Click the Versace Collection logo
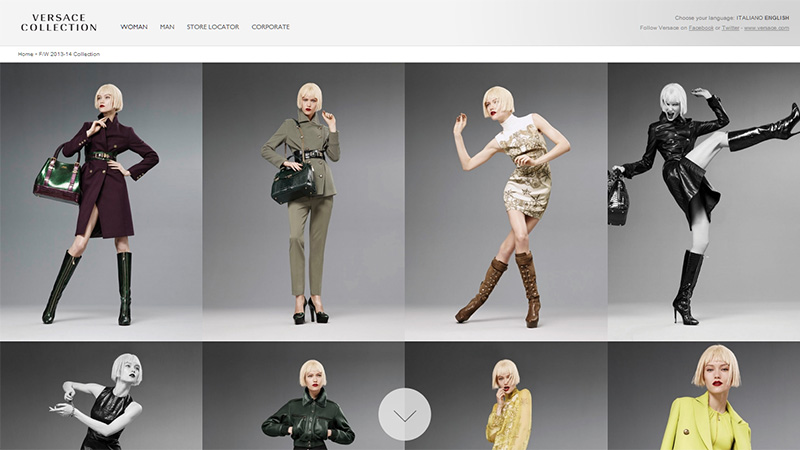The image size is (800, 450). tap(59, 23)
